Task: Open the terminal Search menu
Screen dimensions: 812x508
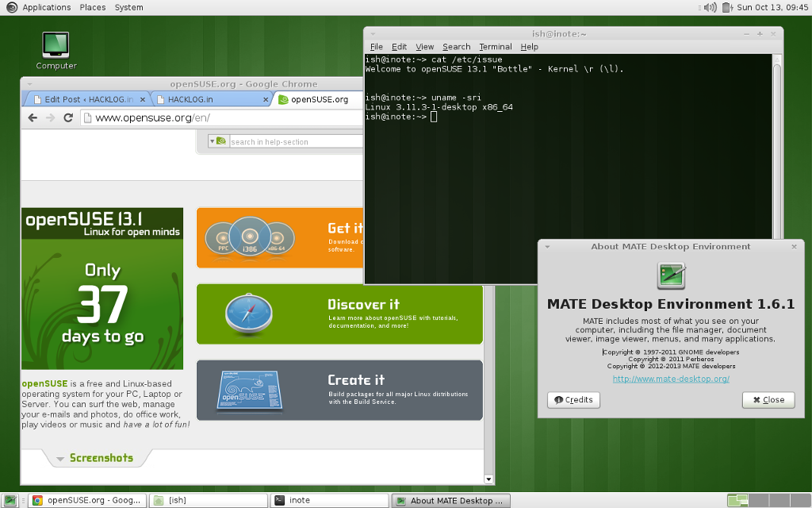Action: [x=456, y=47]
